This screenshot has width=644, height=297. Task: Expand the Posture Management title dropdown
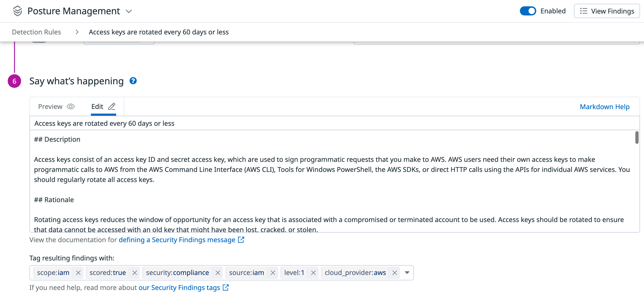(x=129, y=11)
